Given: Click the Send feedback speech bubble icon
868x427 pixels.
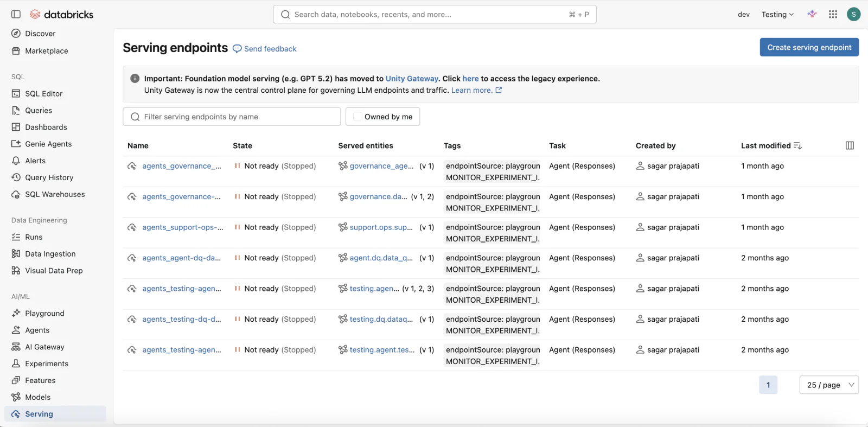Looking at the screenshot, I should [237, 49].
